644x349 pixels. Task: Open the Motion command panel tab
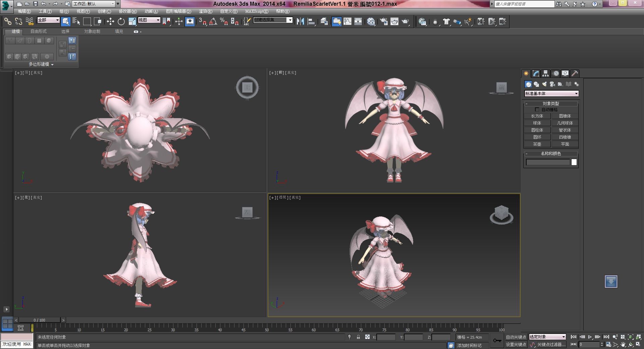[x=556, y=73]
